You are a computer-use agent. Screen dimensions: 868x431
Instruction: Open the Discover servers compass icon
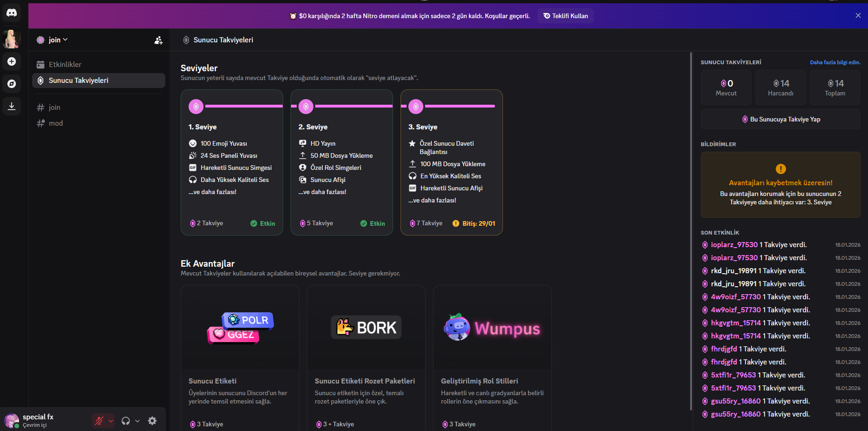click(x=12, y=84)
